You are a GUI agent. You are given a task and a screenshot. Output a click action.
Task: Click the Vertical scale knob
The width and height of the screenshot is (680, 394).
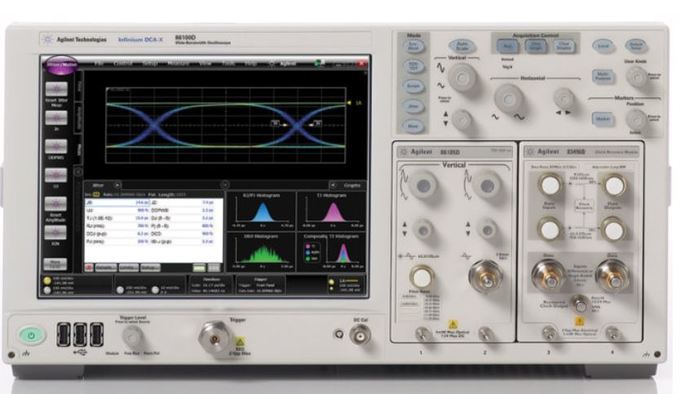click(x=462, y=77)
